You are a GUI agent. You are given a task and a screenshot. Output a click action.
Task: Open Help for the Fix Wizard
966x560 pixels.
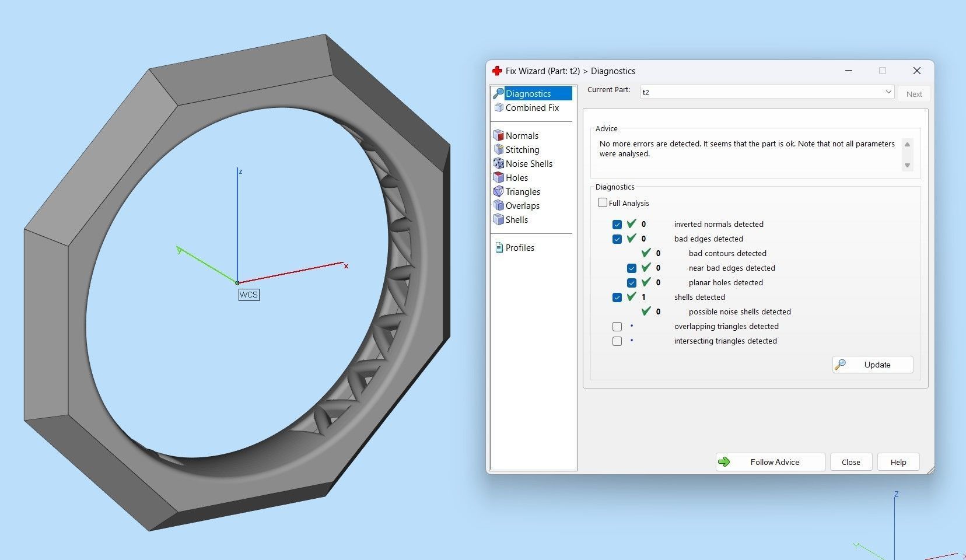(898, 462)
